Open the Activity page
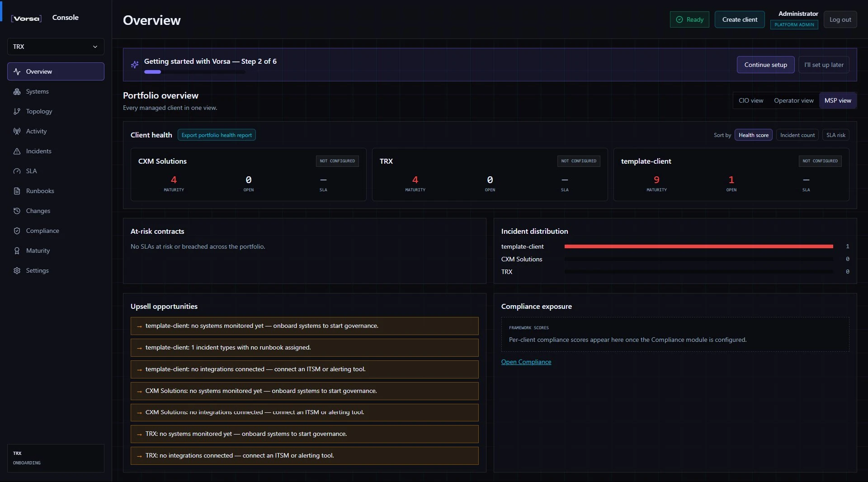The image size is (868, 482). (x=56, y=131)
